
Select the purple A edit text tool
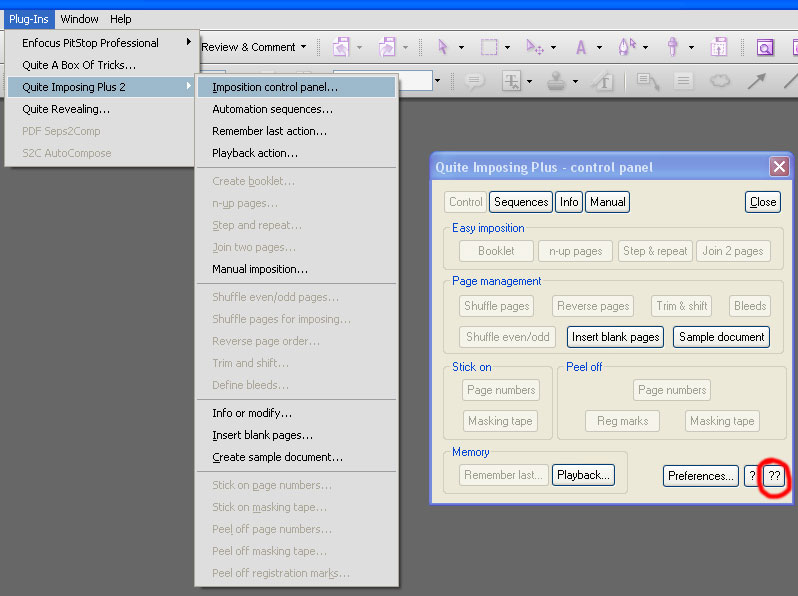(581, 47)
